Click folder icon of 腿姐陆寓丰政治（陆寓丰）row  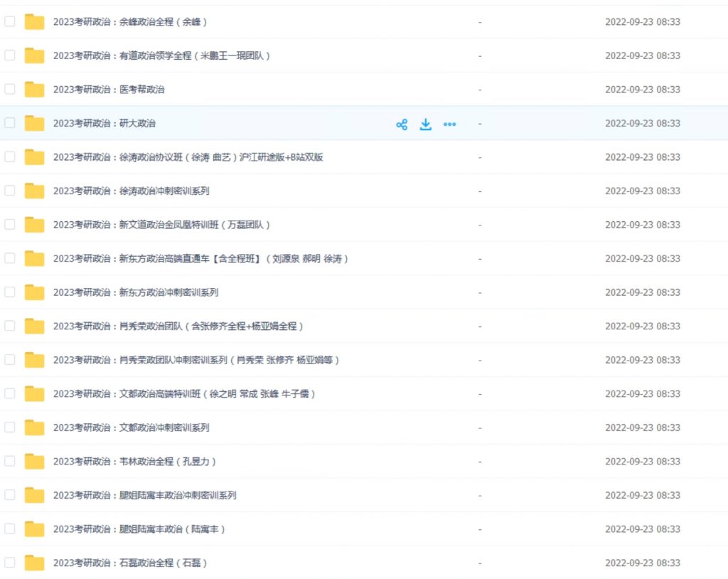[34, 529]
